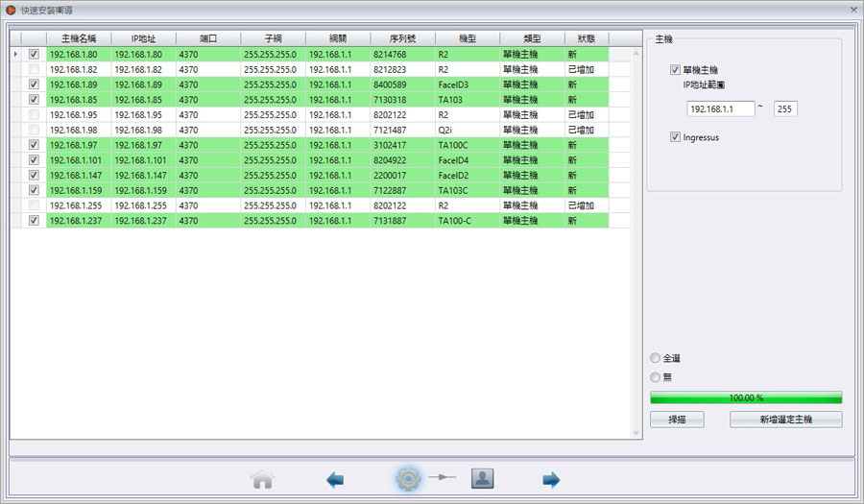Uncheck the 192.168.1.80 host row checkbox
Image resolution: width=864 pixels, height=504 pixels.
coord(35,55)
